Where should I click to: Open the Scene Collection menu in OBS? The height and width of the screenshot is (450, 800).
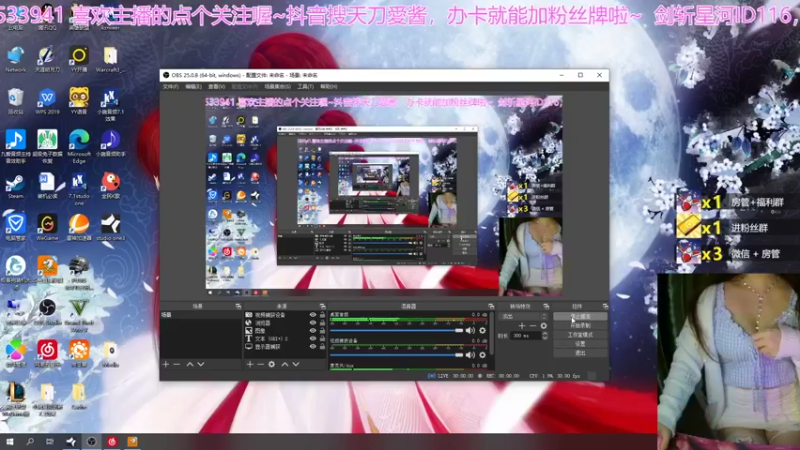pos(278,87)
